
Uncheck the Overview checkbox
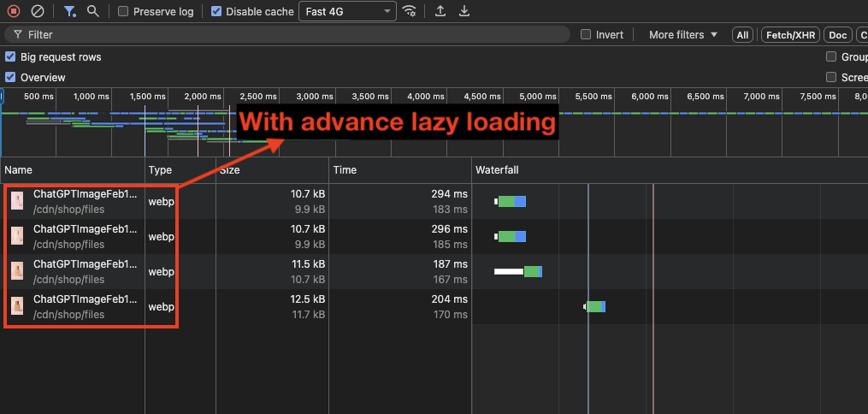point(10,78)
